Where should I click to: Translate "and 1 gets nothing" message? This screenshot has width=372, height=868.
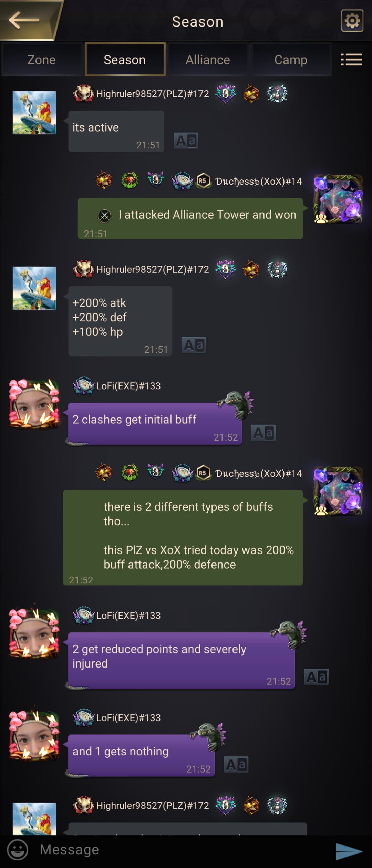click(x=236, y=765)
